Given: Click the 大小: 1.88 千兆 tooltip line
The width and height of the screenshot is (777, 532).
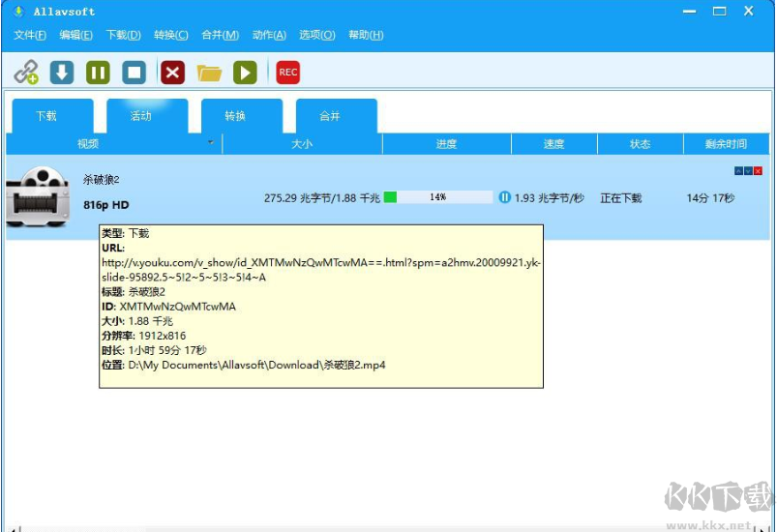Looking at the screenshot, I should click(x=137, y=321).
